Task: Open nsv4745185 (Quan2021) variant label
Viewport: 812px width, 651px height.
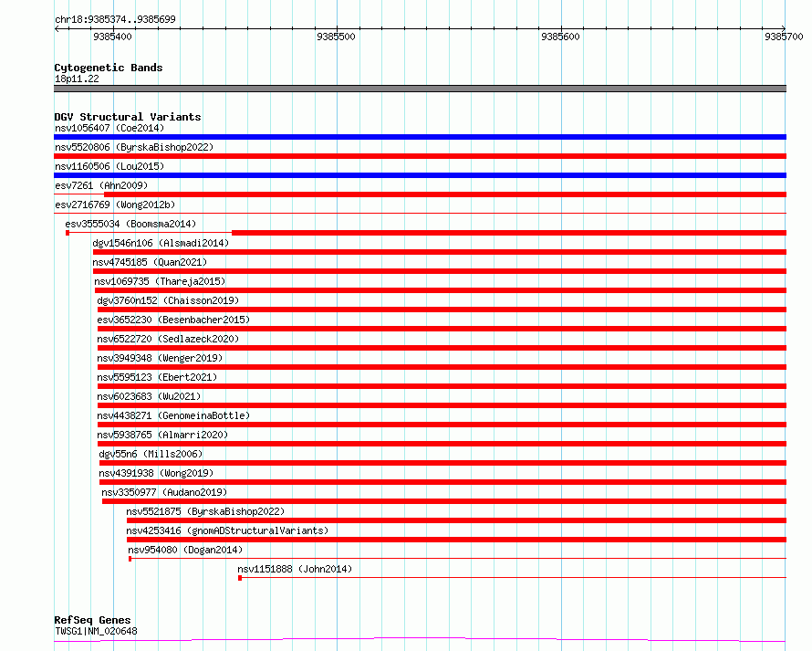Action: click(x=150, y=262)
